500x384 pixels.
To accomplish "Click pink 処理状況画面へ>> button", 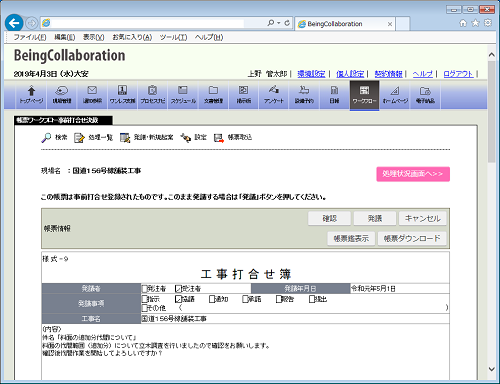I will pos(413,174).
